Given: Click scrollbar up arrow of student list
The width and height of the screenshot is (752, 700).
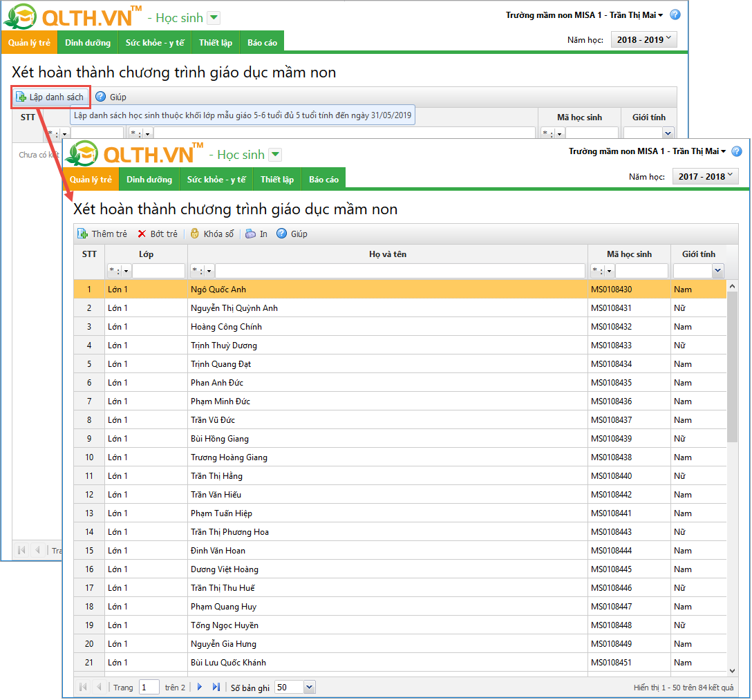Looking at the screenshot, I should pos(733,286).
